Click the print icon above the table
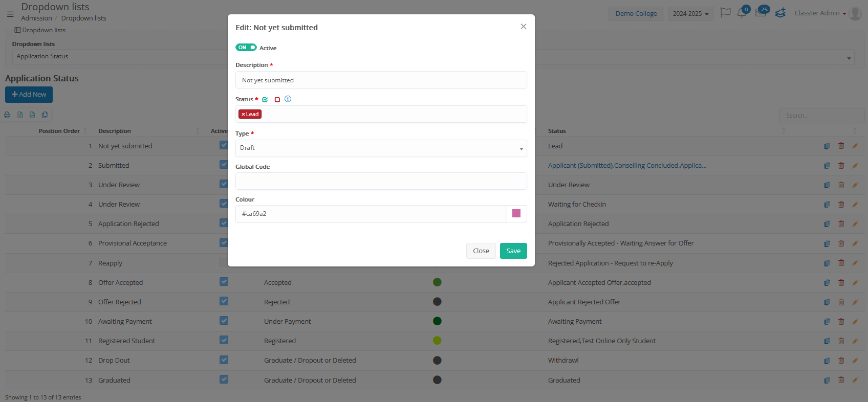This screenshot has height=402, width=868. pos(7,115)
